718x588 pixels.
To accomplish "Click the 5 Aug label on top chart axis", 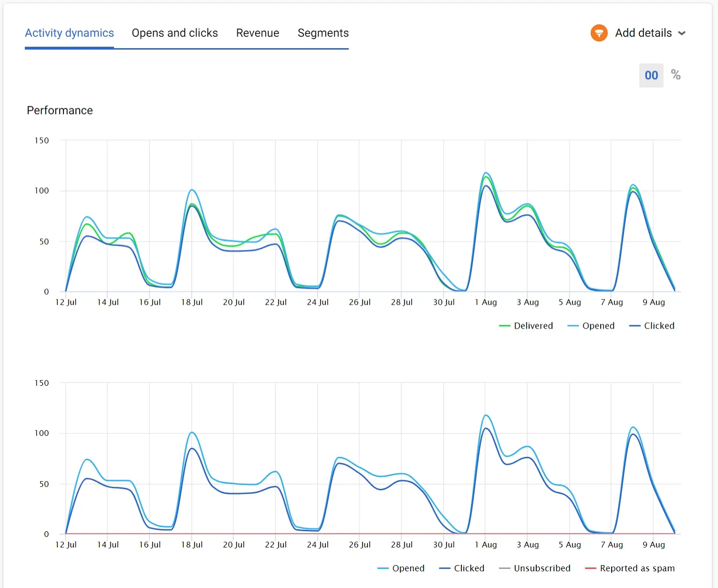I will pos(570,302).
